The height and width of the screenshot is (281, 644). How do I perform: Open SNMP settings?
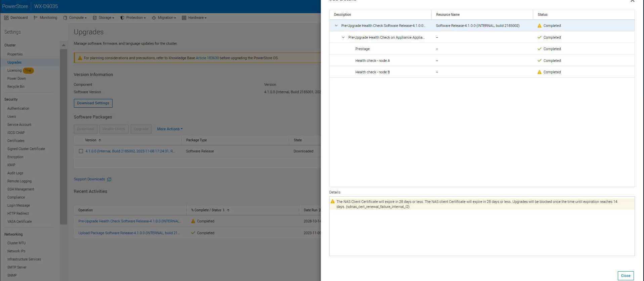12,275
